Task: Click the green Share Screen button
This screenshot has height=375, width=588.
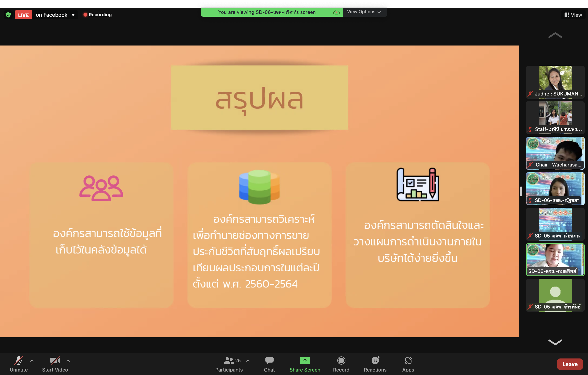Action: [305, 364]
